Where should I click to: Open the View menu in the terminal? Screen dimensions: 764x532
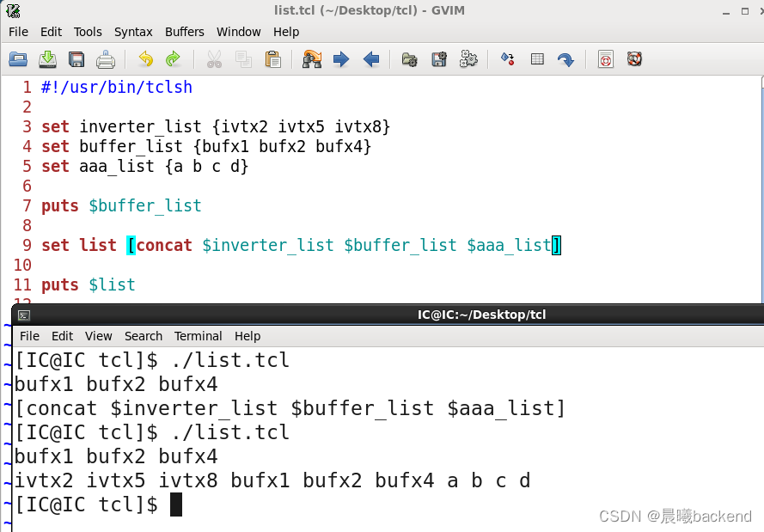click(99, 336)
